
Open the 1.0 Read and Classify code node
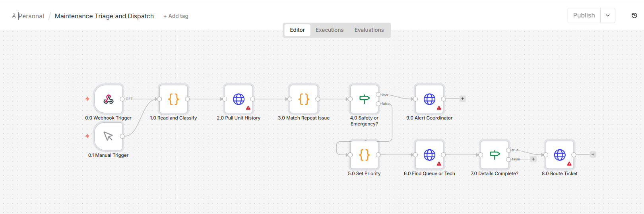(x=173, y=99)
